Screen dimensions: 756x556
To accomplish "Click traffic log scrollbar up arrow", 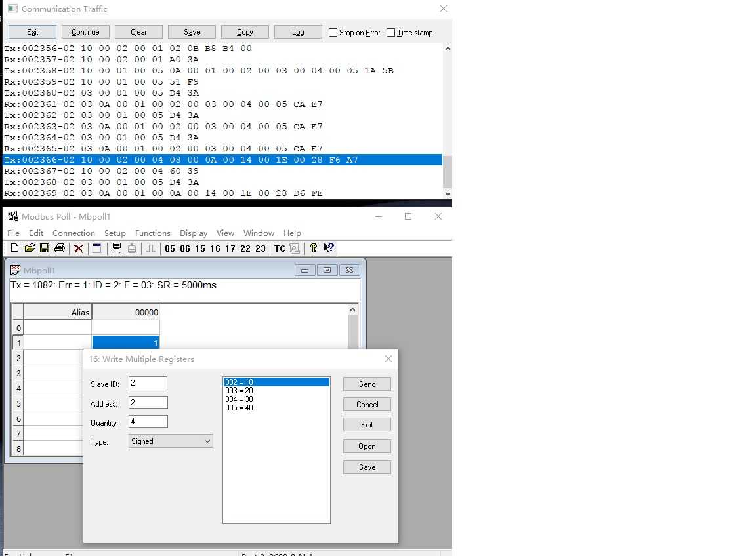I will 448,48.
